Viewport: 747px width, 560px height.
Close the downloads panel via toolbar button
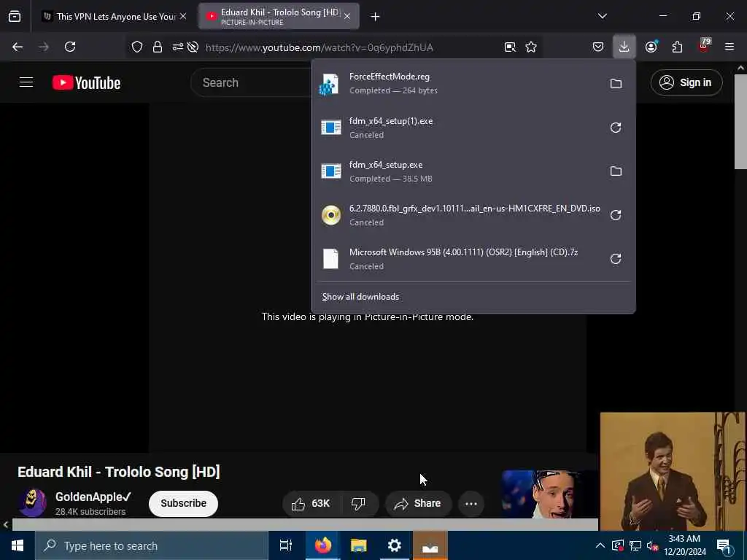(624, 47)
